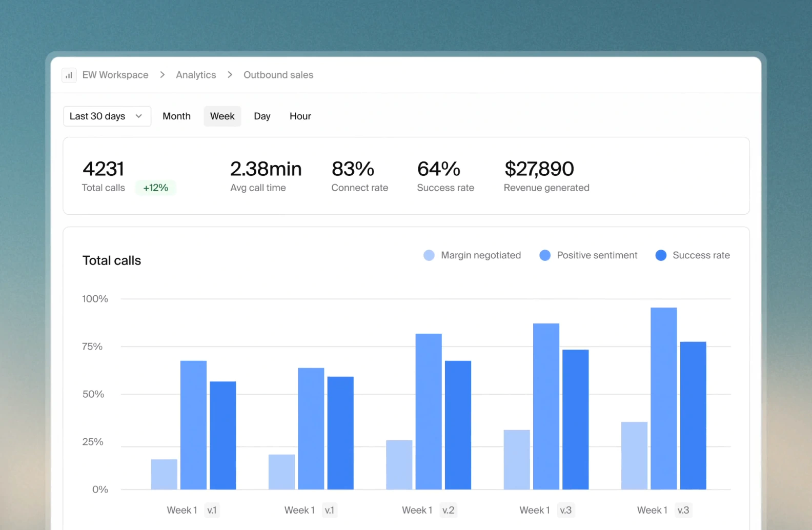Click the v.2 version badge

(448, 510)
